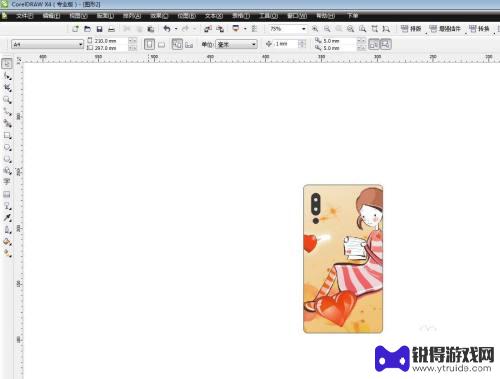Open the 窗口(W) menu
This screenshot has height=379, width=500.
(x=297, y=16)
